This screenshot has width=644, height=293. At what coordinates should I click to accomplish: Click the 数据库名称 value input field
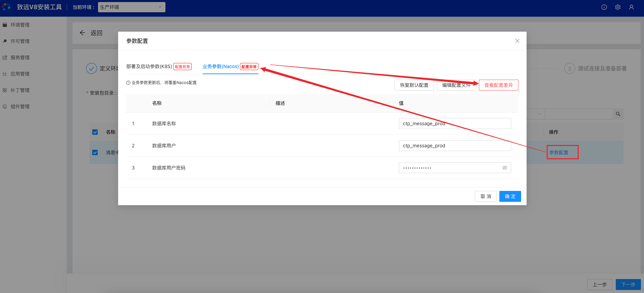(455, 124)
